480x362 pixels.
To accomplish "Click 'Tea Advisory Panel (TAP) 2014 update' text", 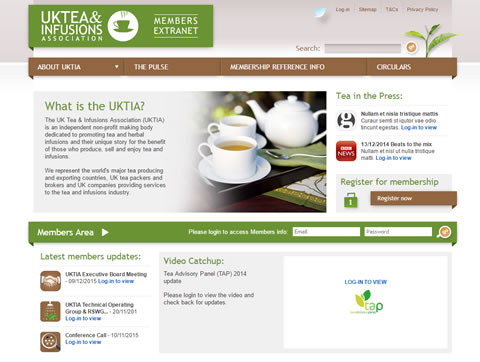I will [205, 277].
